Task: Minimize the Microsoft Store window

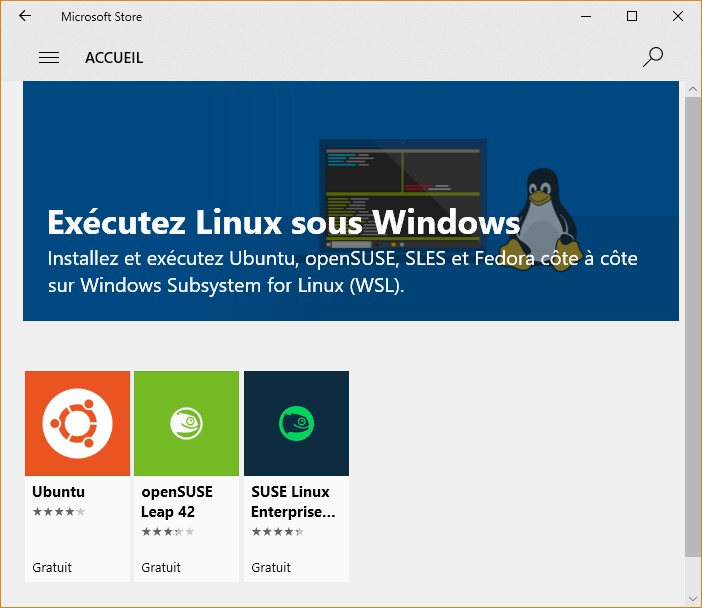Action: tap(586, 17)
